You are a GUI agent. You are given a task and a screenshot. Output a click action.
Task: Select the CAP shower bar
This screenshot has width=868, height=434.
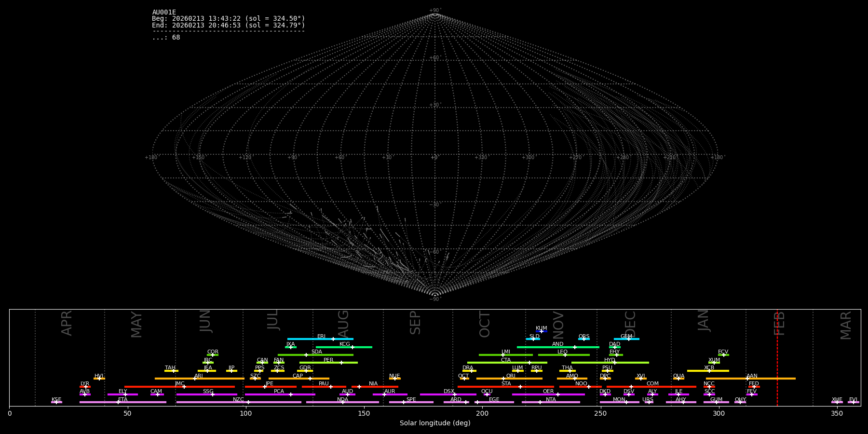click(x=299, y=379)
